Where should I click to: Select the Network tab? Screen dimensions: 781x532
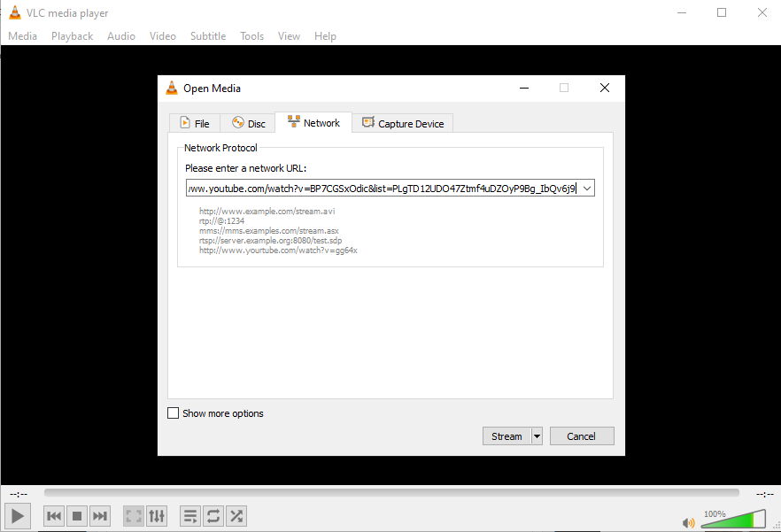pyautogui.click(x=313, y=122)
